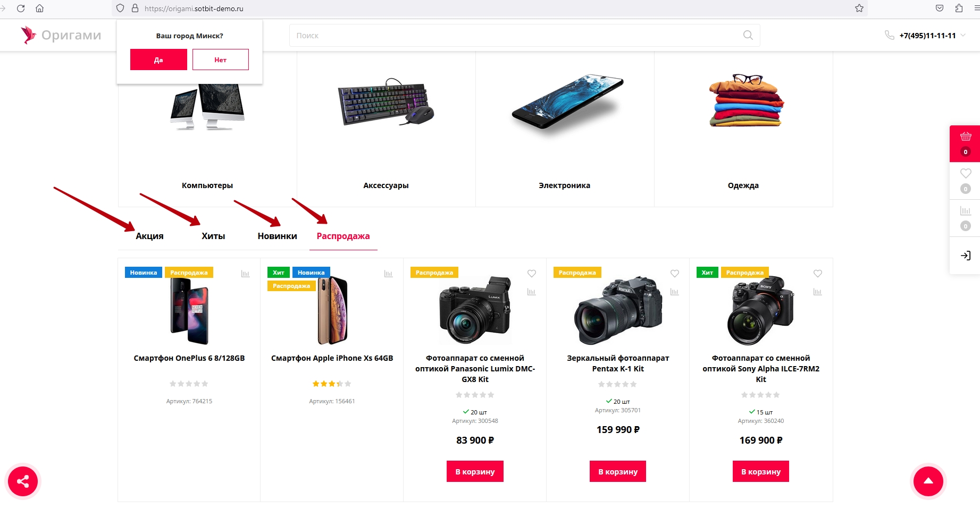Add the Sony Alpha camera to the cart

760,471
